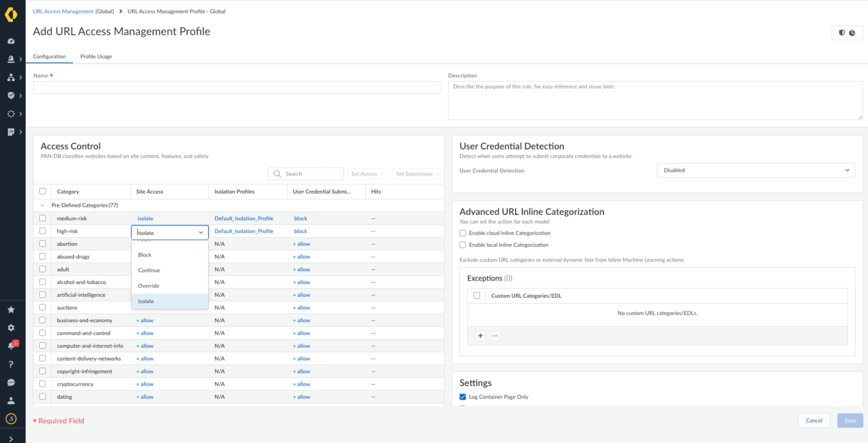Enable local Inline Categorization checkbox

(x=463, y=245)
